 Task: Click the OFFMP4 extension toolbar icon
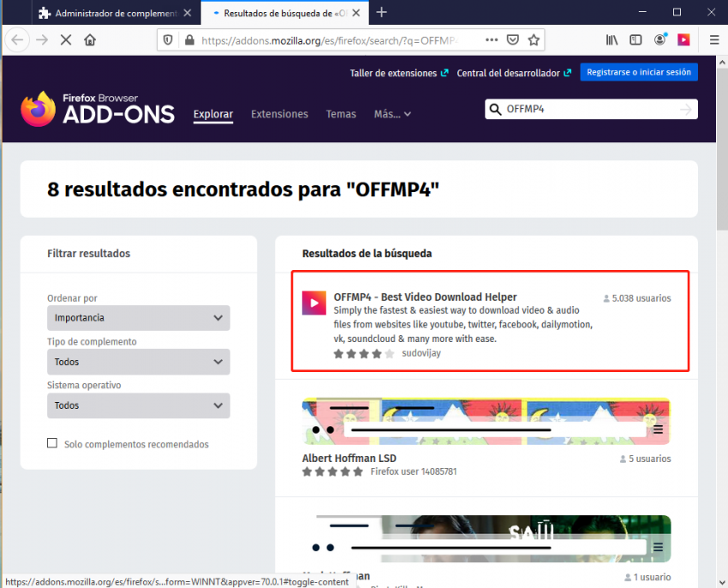tap(683, 40)
